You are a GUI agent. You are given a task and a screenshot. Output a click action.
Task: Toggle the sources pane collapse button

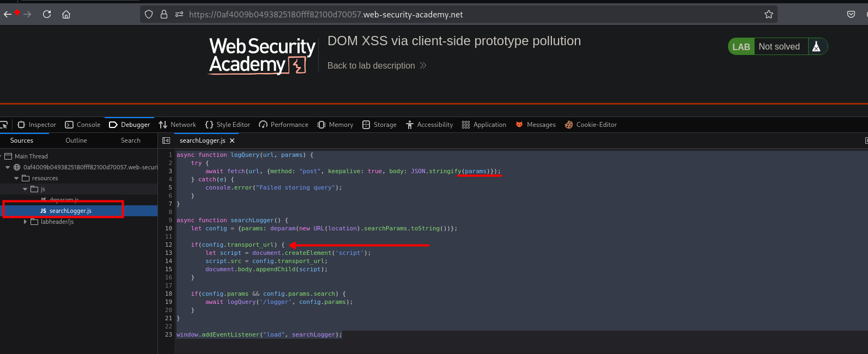(166, 141)
